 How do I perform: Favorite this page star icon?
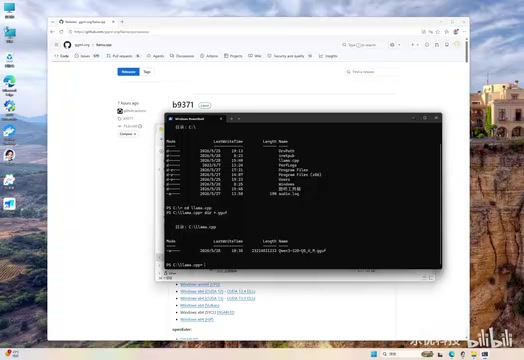click(x=438, y=32)
